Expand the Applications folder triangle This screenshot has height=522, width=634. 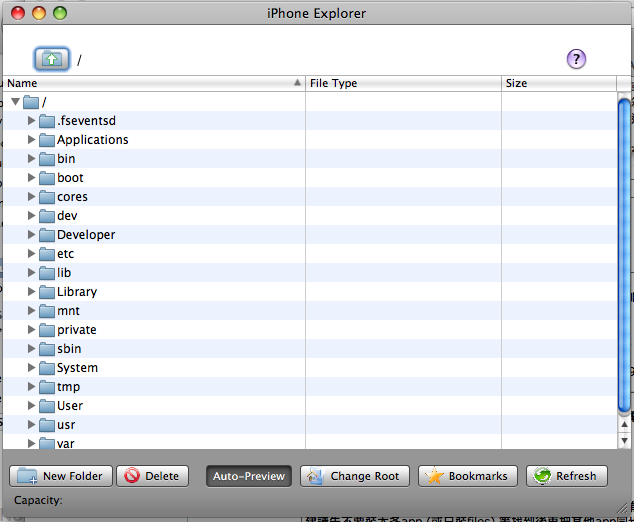31,139
